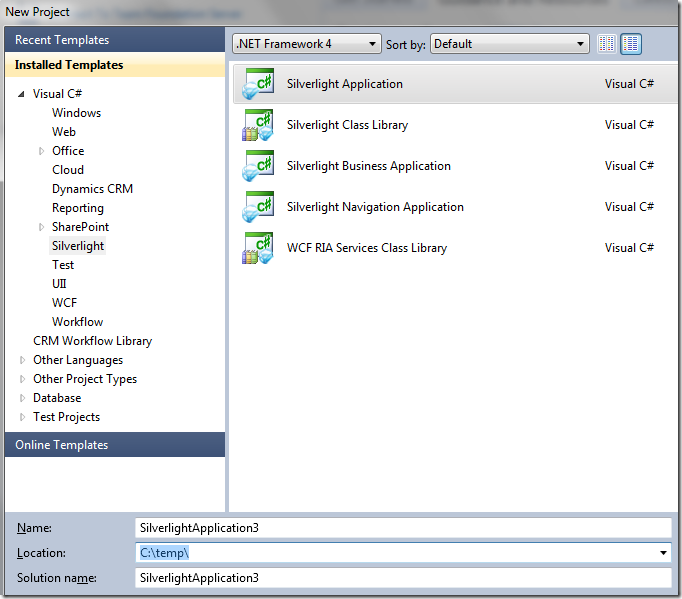The width and height of the screenshot is (682, 599).
Task: Click the Silverlight Class Library template icon
Action: (258, 125)
